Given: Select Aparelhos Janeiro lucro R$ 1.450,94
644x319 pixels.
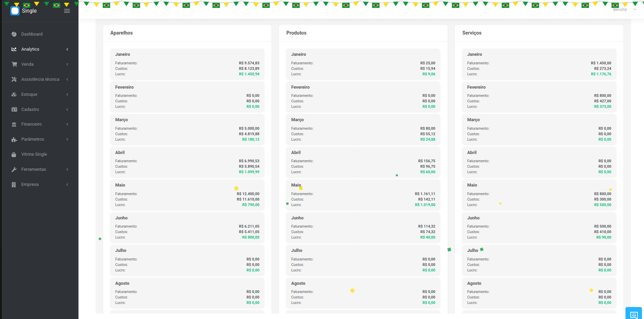Looking at the screenshot, I should [x=249, y=74].
